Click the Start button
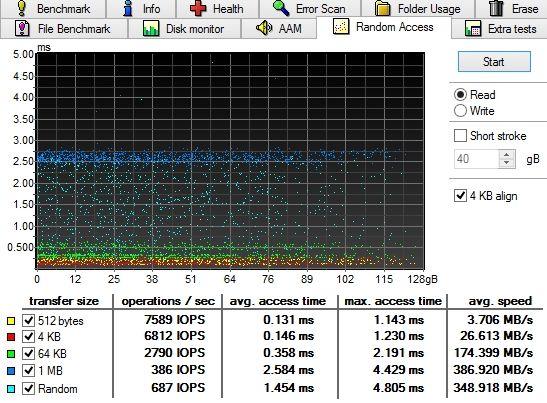The width and height of the screenshot is (547, 403). pyautogui.click(x=494, y=62)
